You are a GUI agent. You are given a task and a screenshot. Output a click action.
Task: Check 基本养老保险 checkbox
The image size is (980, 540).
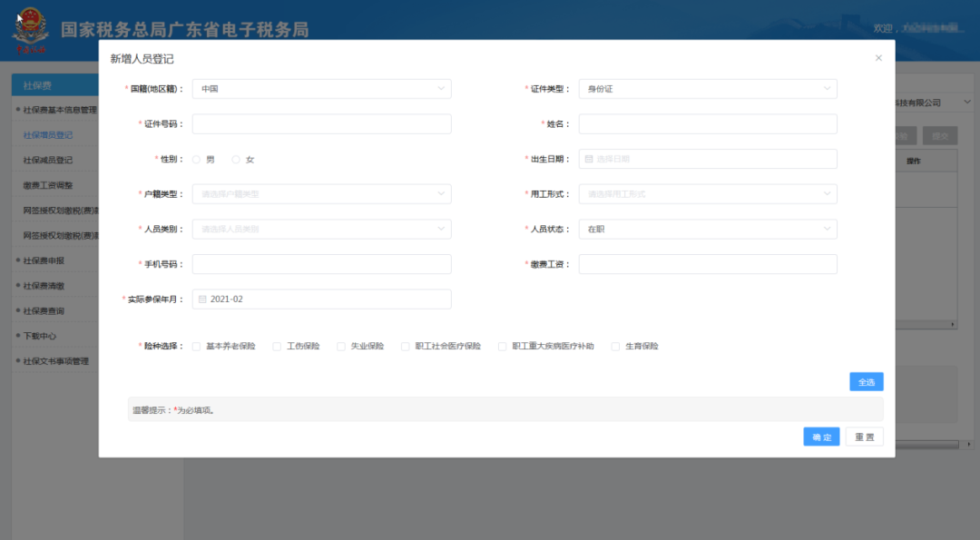pos(196,347)
